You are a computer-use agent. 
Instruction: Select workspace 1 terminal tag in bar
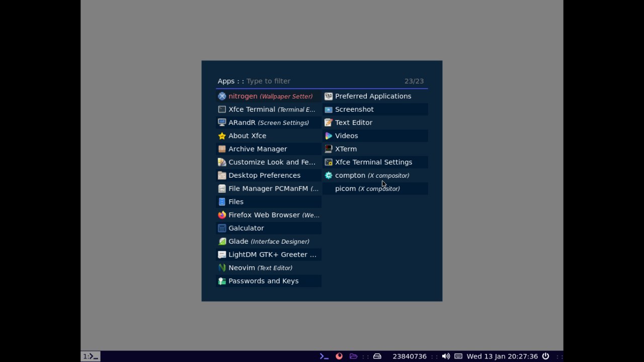click(x=91, y=356)
